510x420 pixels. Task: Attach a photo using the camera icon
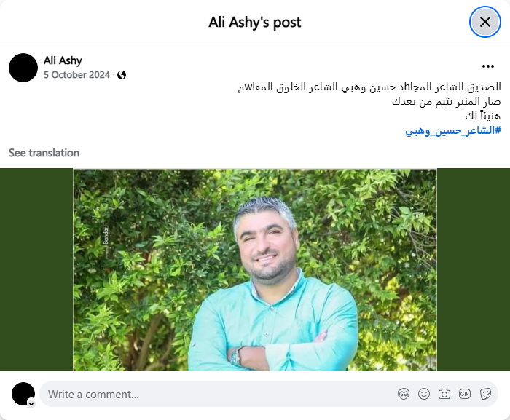pos(444,394)
